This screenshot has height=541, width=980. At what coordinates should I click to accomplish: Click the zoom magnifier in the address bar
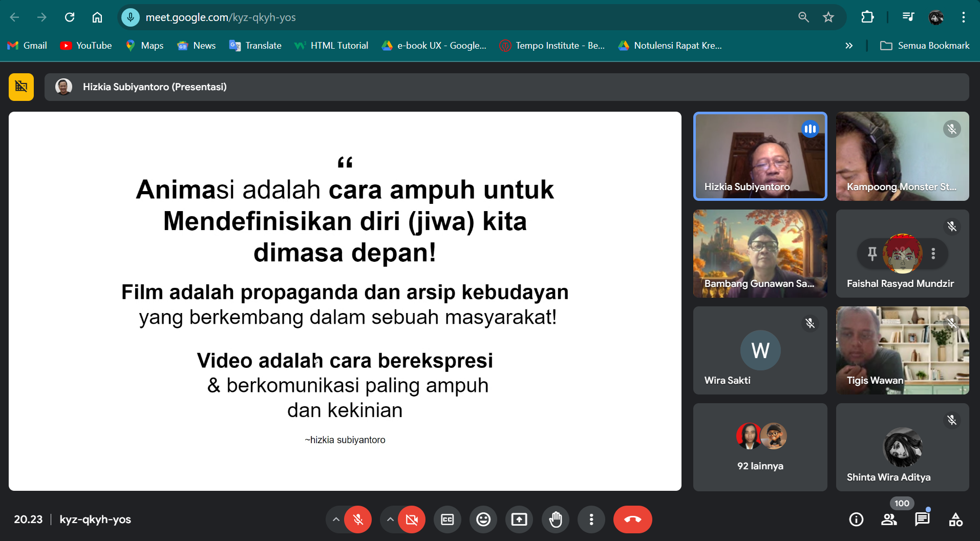point(803,17)
